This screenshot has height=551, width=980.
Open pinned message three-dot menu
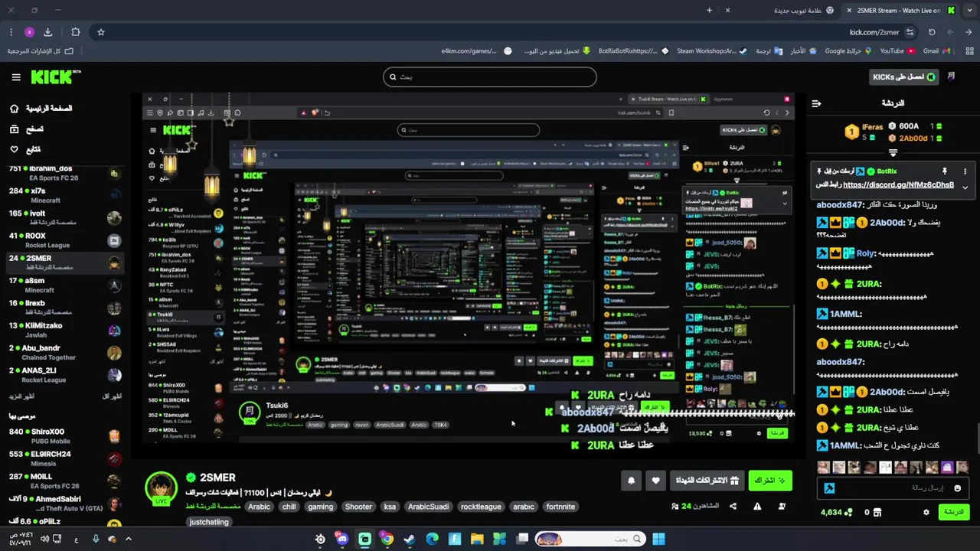click(x=965, y=171)
